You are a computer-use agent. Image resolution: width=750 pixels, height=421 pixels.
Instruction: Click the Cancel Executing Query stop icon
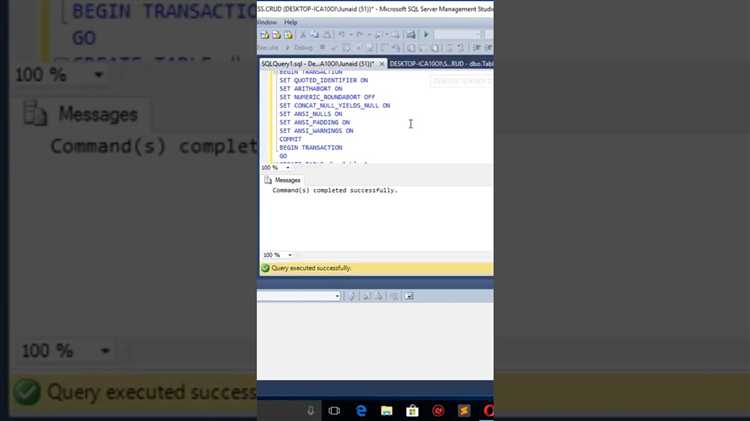pyautogui.click(x=322, y=48)
